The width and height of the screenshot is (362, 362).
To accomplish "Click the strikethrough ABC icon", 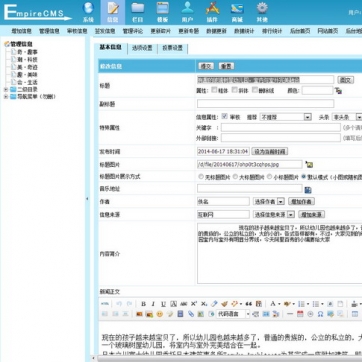I will point(184,304).
